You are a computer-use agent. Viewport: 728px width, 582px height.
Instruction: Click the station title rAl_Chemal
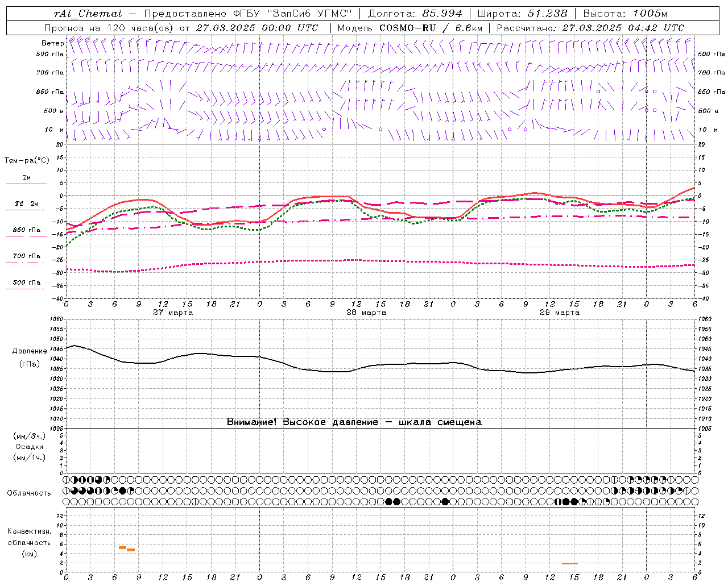pos(88,14)
